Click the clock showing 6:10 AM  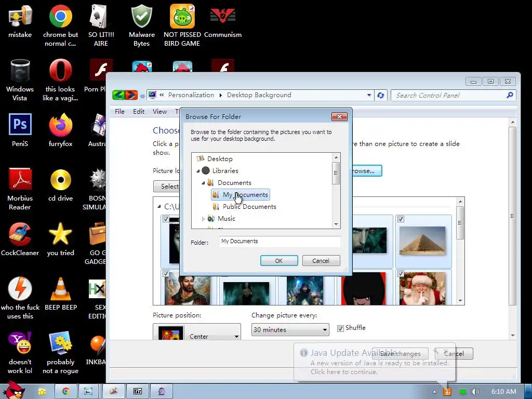pos(503,392)
